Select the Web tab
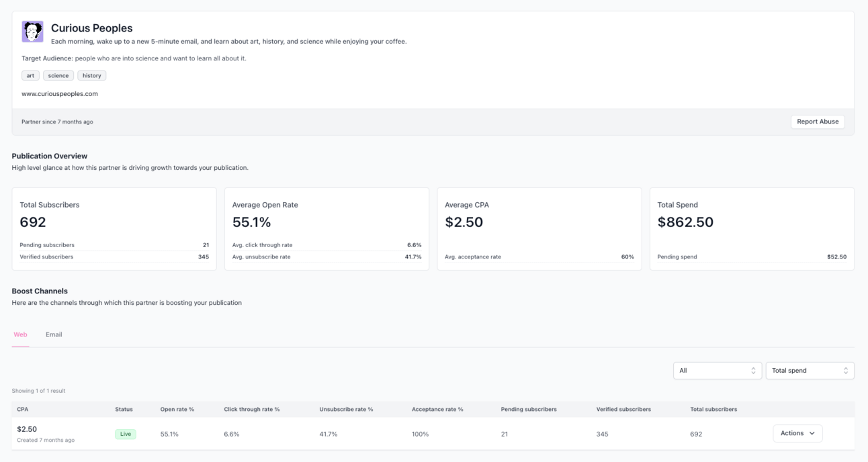868x462 pixels. 20,334
